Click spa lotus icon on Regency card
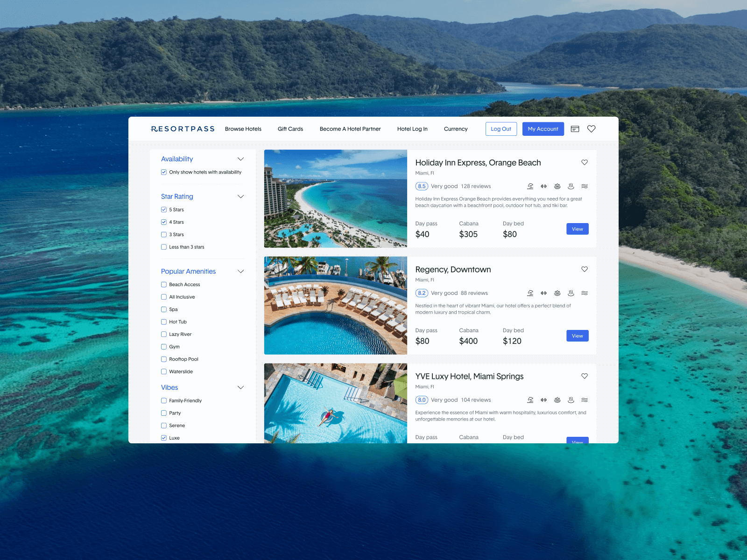This screenshot has height=560, width=747. (x=557, y=293)
